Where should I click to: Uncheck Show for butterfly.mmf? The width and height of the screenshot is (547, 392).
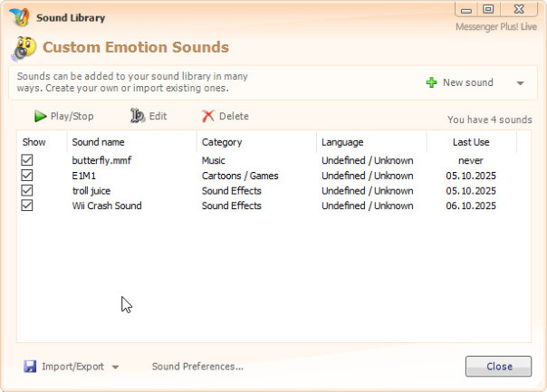[27, 160]
